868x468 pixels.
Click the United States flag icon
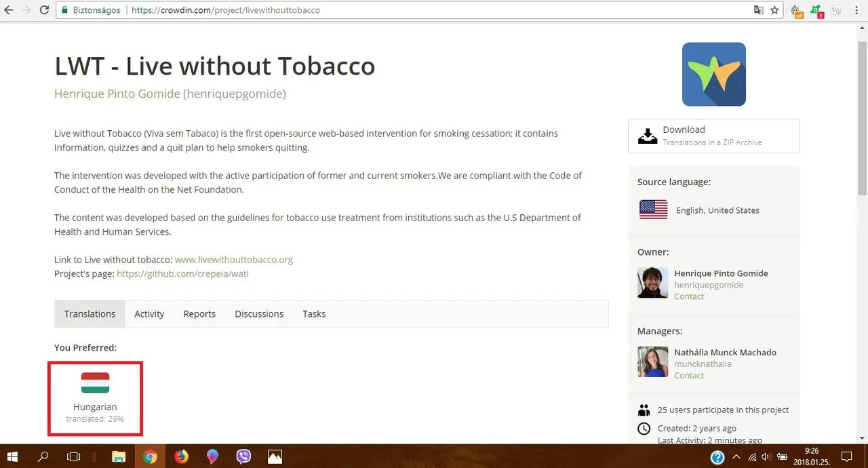(653, 210)
